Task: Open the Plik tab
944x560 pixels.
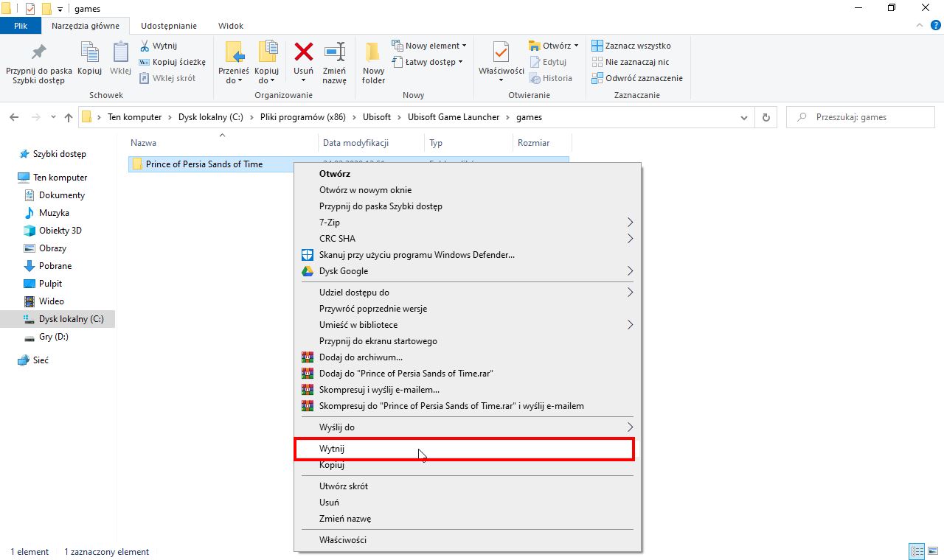Action: (21, 26)
